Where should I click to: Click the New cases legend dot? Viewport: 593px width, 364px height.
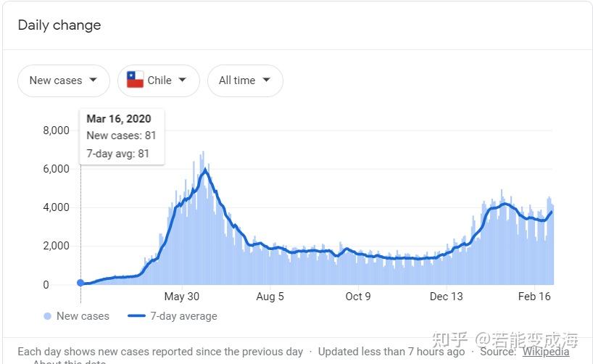47,316
